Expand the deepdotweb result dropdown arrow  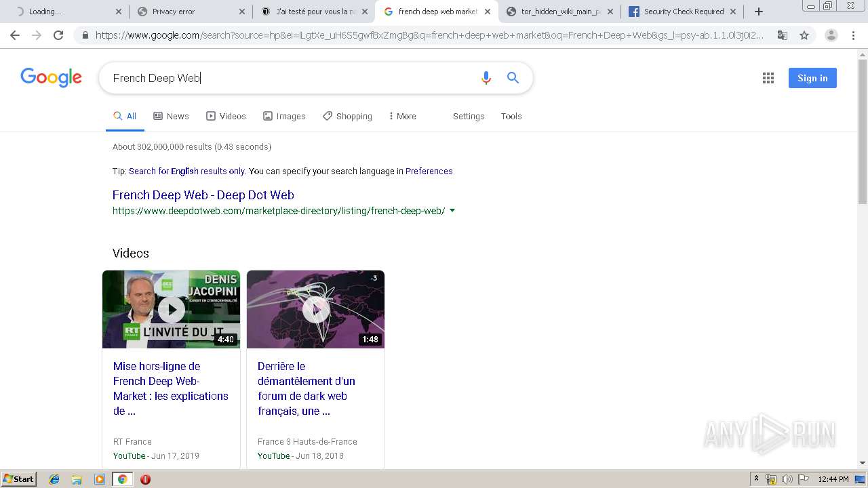click(452, 211)
